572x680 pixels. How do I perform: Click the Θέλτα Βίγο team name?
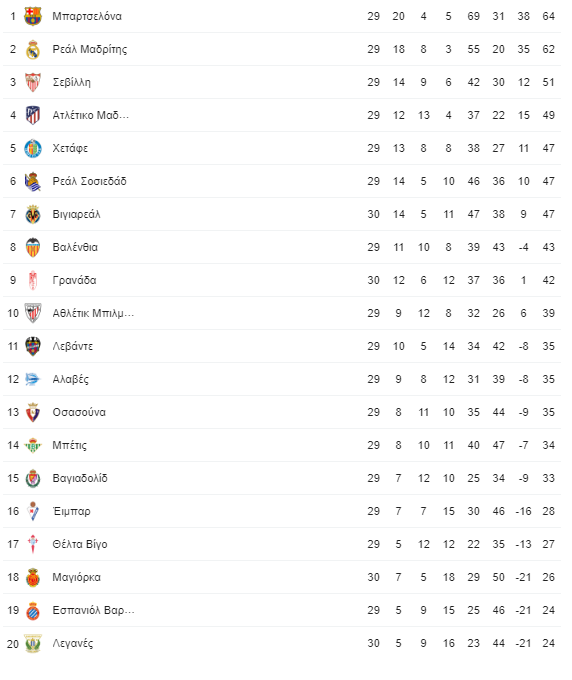tap(80, 544)
